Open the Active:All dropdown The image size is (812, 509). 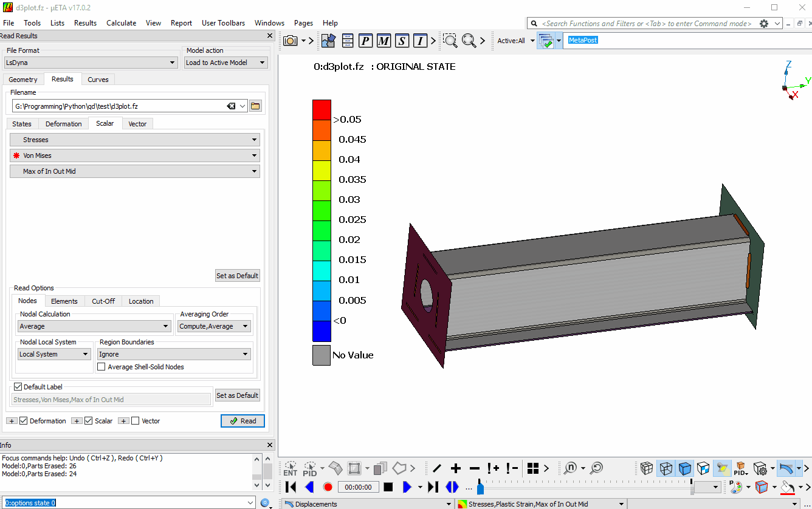coord(515,41)
